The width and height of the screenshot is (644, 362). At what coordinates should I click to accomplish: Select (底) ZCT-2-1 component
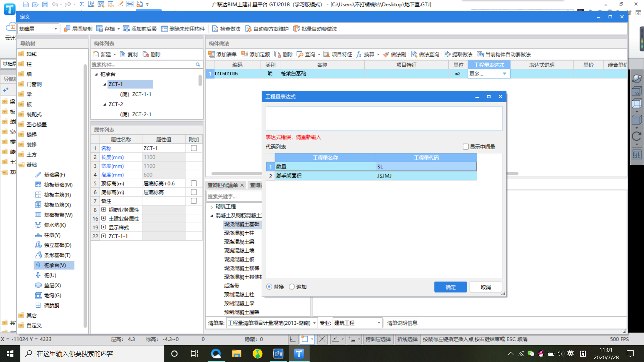coord(136,114)
